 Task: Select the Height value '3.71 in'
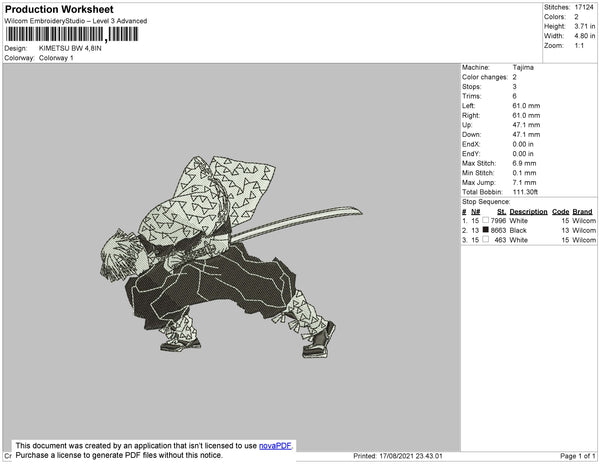(x=585, y=26)
